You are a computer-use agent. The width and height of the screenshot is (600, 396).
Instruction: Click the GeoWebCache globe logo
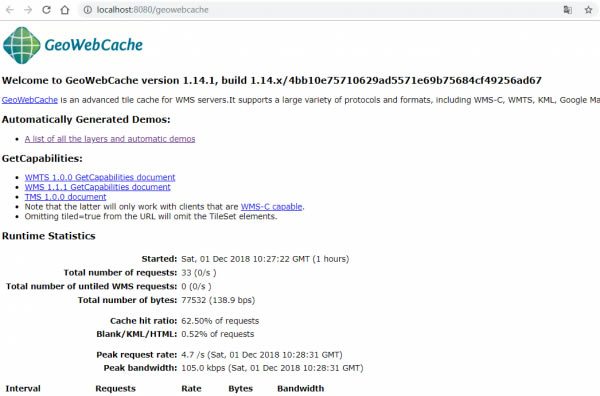click(21, 45)
